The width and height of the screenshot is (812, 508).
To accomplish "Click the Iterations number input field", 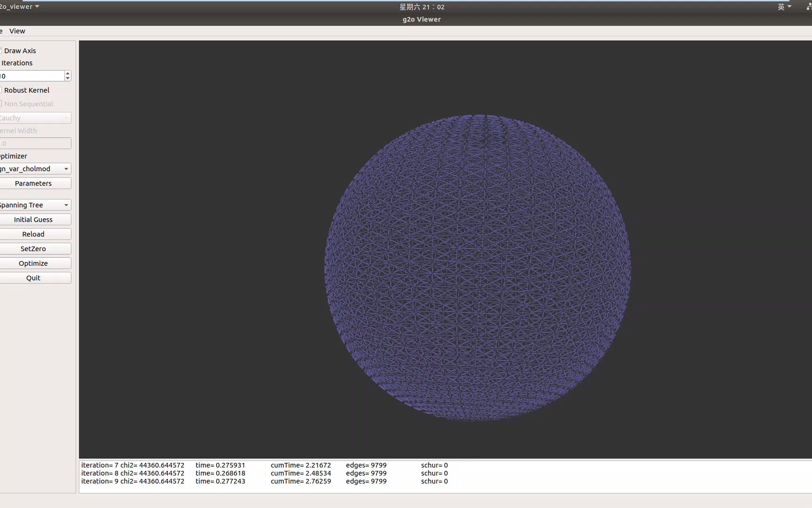I will tap(31, 76).
